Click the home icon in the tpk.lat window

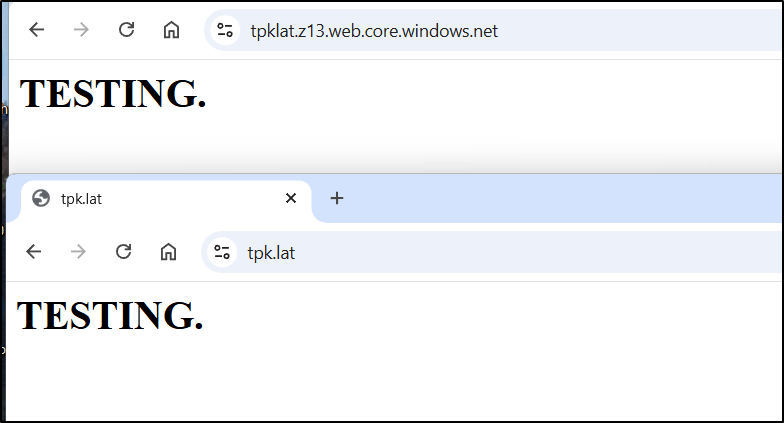point(168,252)
